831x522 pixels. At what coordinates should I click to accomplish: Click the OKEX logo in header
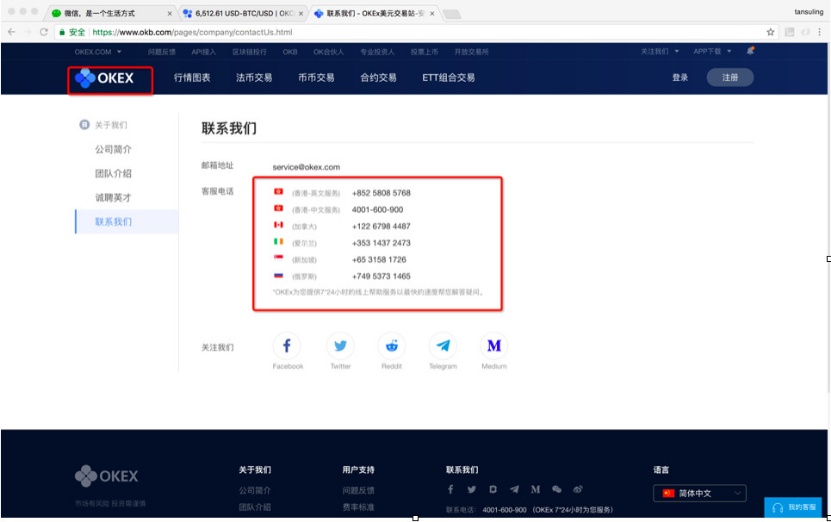coord(104,78)
